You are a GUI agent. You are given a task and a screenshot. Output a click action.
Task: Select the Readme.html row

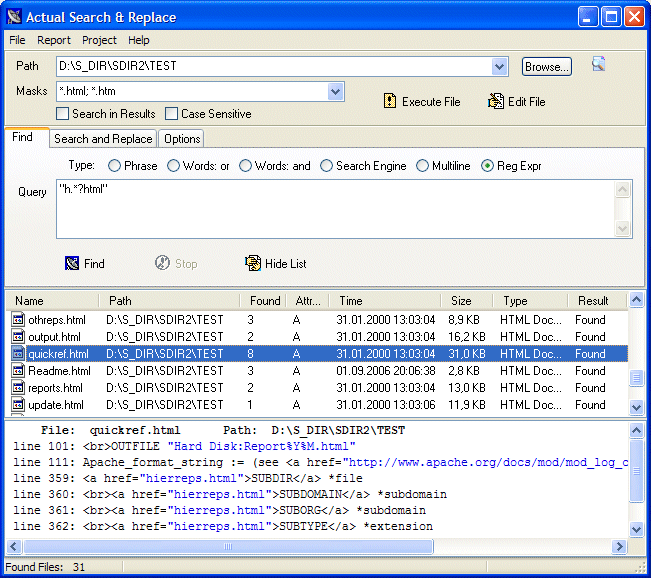click(x=317, y=370)
